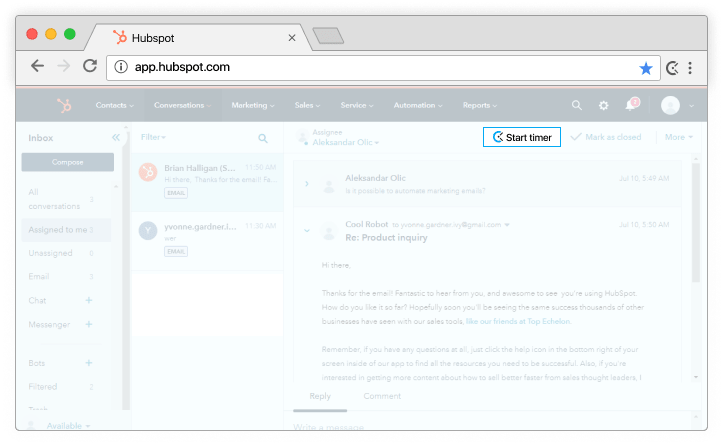723x446 pixels.
Task: Open the browser three-dot menu
Action: click(x=690, y=68)
